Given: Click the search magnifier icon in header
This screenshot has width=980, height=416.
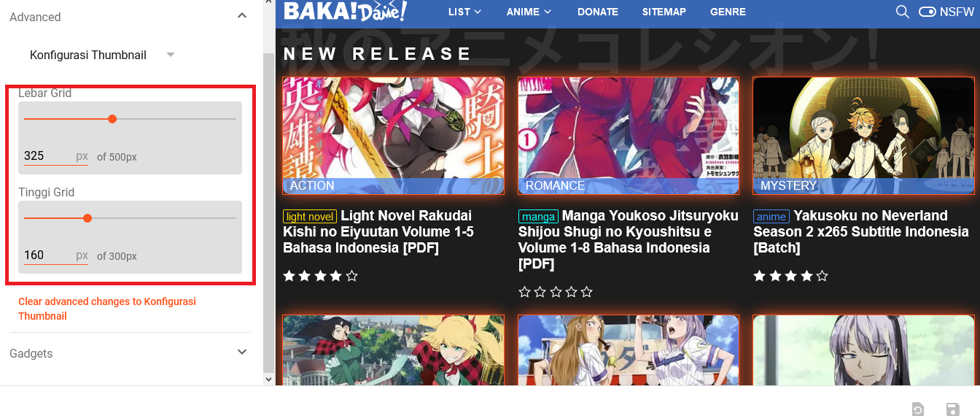Looking at the screenshot, I should coord(902,12).
